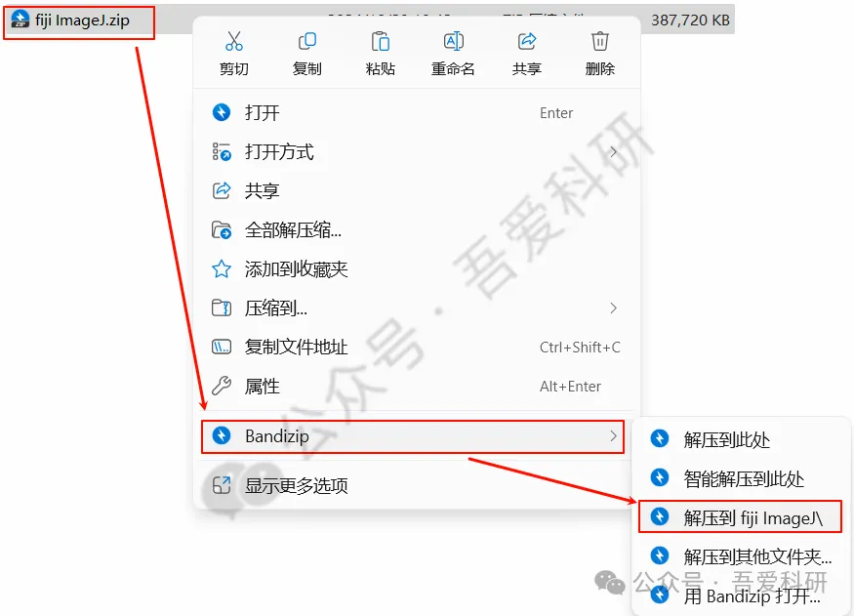Click the wrench icon beside 属性
Screen dimensions: 854x616
pos(222,387)
